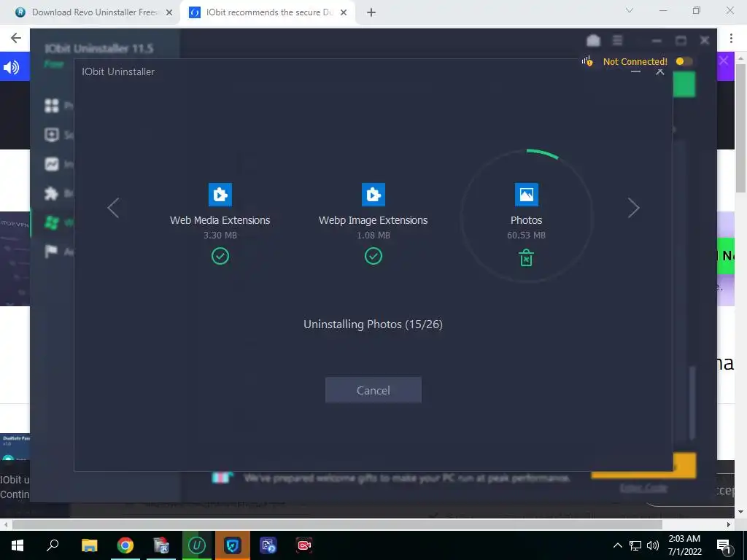Show hidden system tray icons
Screen dimensions: 747x560
617,545
